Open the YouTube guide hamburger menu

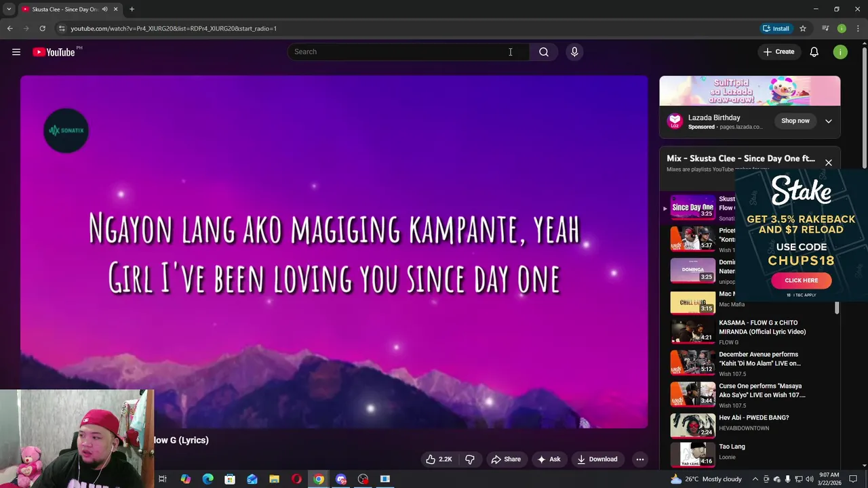coord(16,52)
